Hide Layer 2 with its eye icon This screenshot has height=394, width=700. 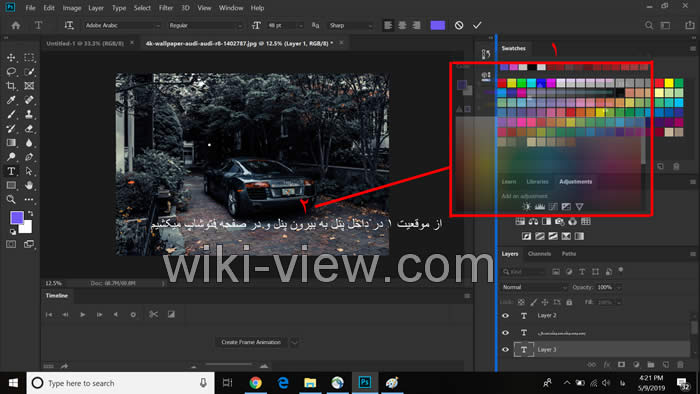(x=505, y=315)
